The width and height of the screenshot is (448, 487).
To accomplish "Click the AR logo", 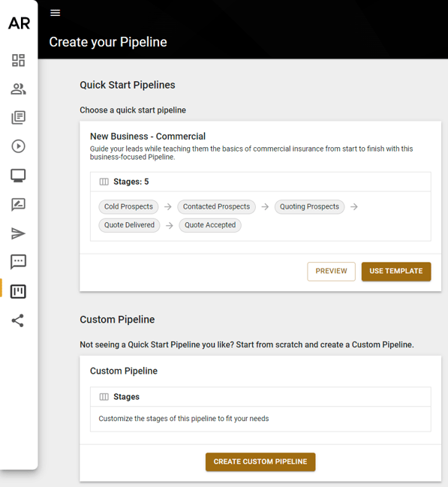I will tap(19, 23).
